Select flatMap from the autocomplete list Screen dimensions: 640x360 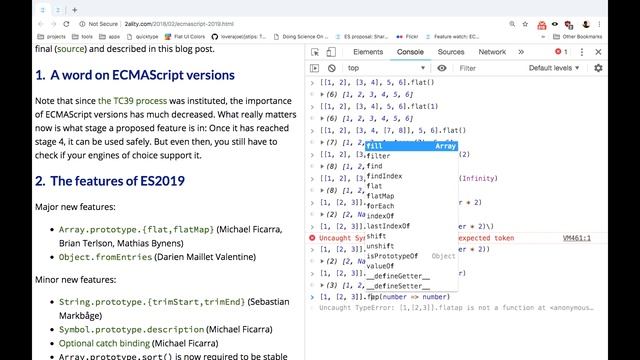tap(411, 196)
